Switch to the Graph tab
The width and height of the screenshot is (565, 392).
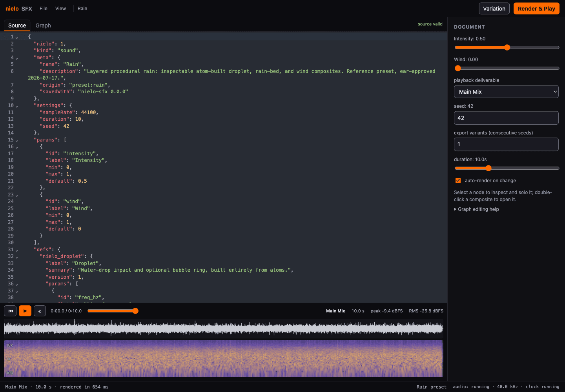point(43,25)
